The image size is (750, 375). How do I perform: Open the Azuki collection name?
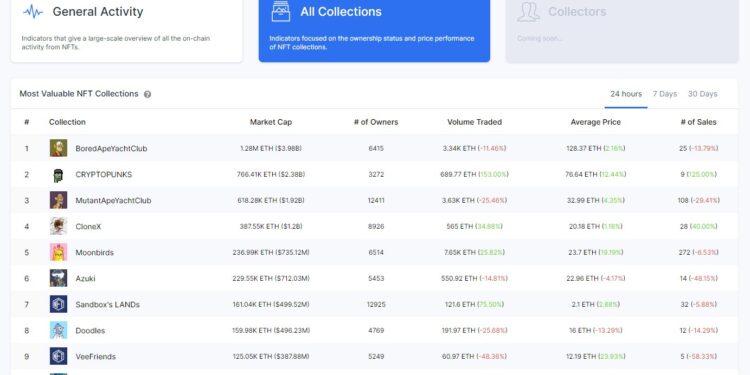pyautogui.click(x=86, y=278)
